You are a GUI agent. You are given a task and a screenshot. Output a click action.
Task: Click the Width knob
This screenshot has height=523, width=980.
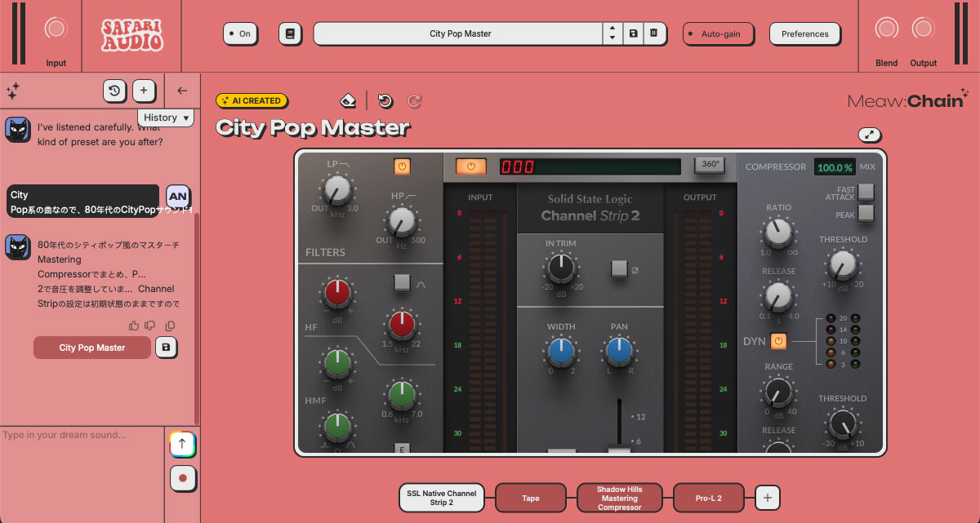point(560,351)
